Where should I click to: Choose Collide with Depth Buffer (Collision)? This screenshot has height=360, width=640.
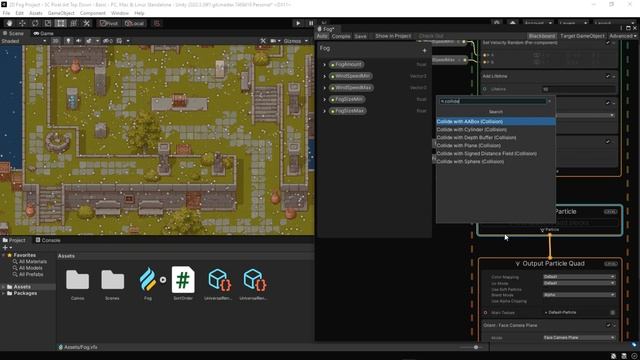tap(496, 138)
